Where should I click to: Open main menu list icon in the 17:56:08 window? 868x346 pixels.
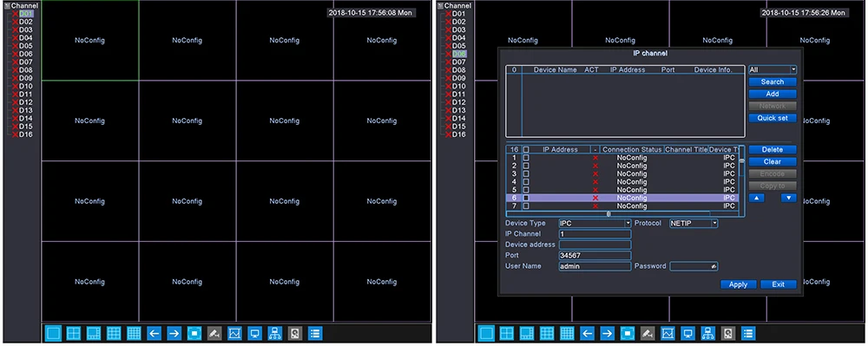tap(315, 333)
